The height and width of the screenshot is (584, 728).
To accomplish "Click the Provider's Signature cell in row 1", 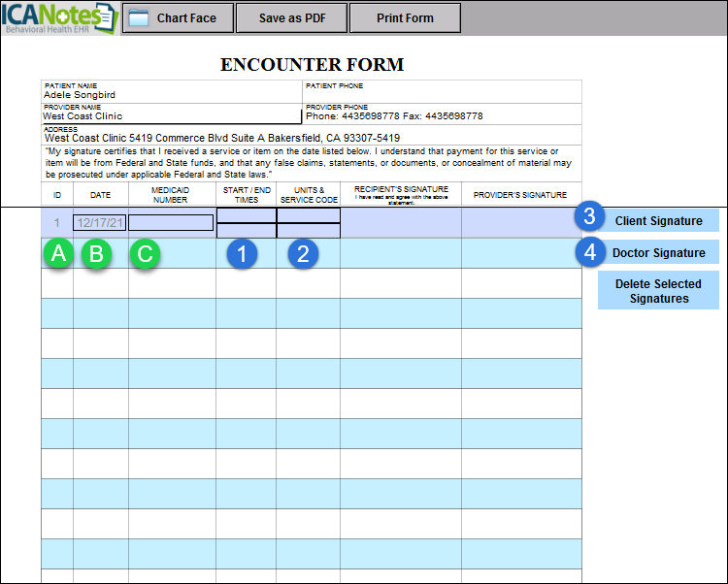I will pyautogui.click(x=520, y=223).
